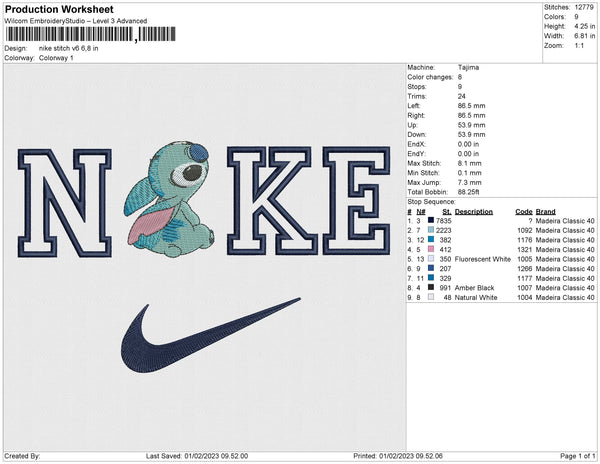Viewport: 600px width, 464px height.
Task: Click the 'N#' column header
Action: tap(421, 212)
